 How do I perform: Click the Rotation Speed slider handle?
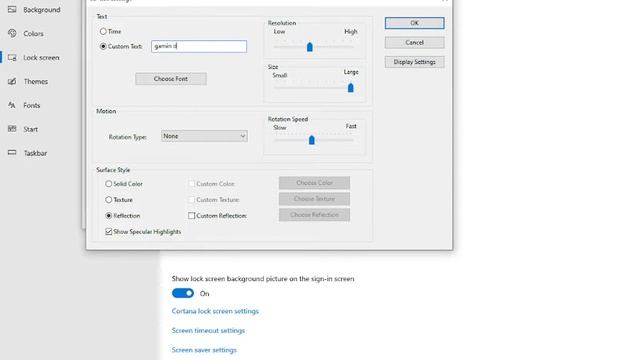click(x=311, y=140)
